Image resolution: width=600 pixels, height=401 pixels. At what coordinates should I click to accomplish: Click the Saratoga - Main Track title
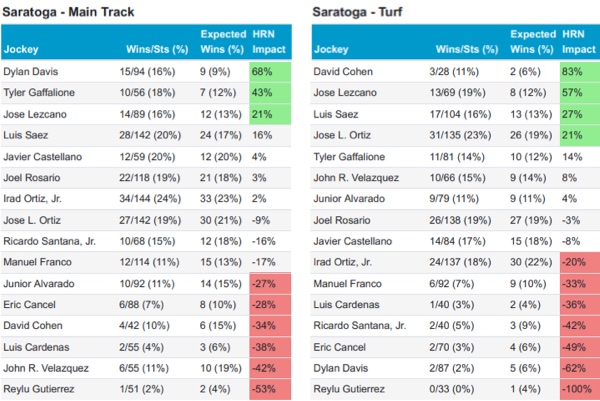tap(70, 11)
